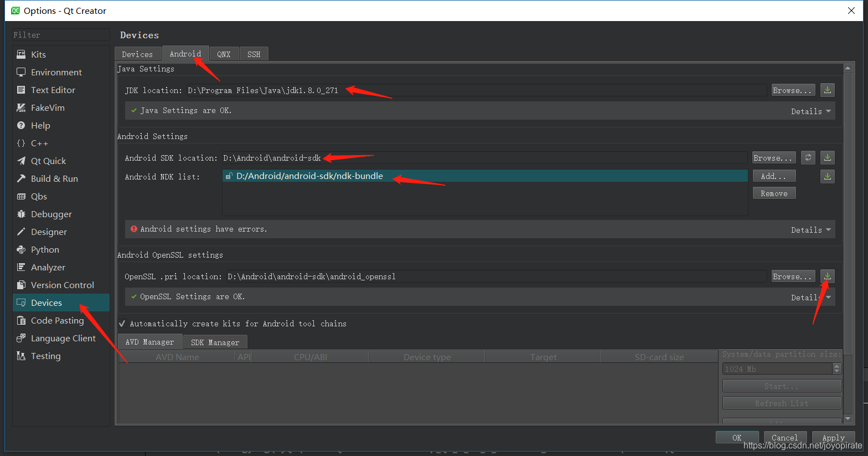Click the Device type column header

point(427,357)
